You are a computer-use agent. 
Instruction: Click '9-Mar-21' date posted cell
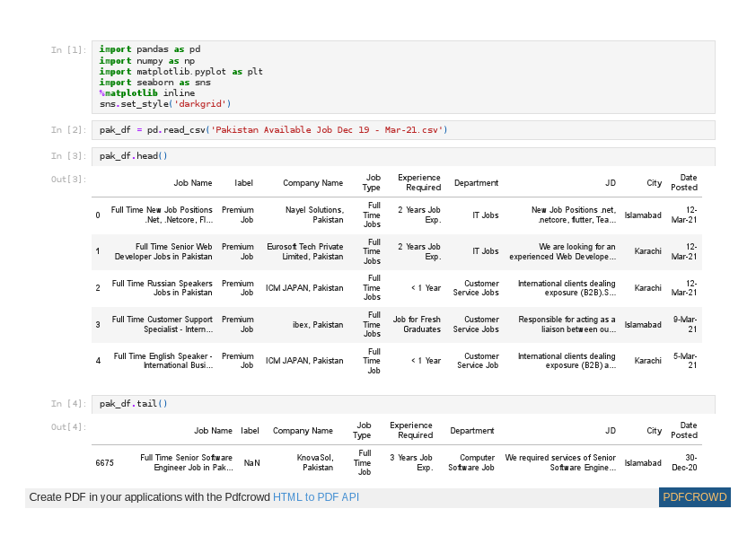click(x=685, y=324)
